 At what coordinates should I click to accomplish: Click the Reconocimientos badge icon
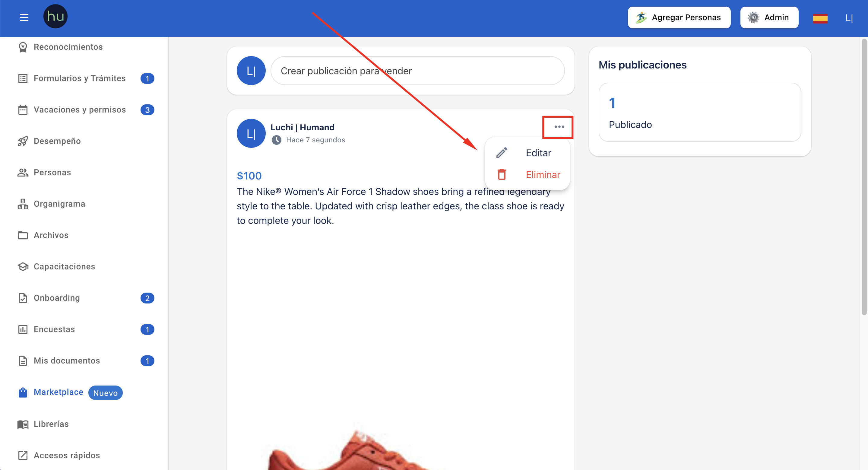tap(23, 47)
